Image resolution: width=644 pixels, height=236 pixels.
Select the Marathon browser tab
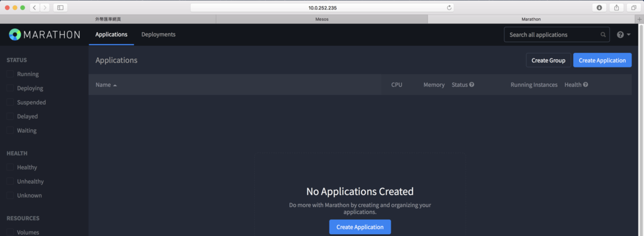(x=531, y=20)
